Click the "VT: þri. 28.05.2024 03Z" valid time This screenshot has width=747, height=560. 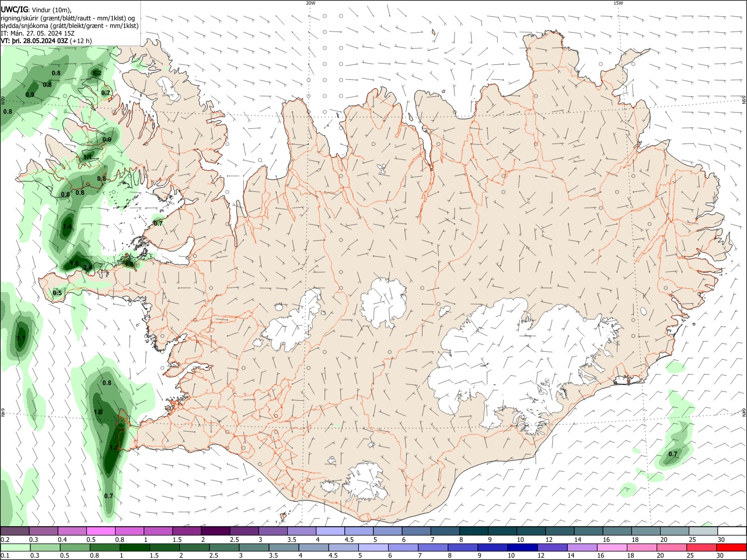(34, 41)
